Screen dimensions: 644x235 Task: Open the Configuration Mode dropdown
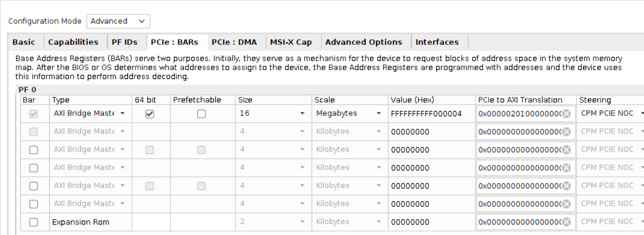(x=118, y=21)
